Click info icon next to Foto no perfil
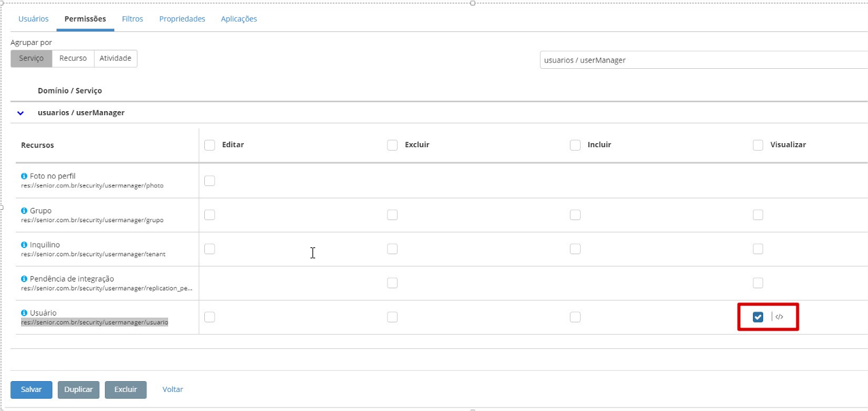 (x=25, y=177)
